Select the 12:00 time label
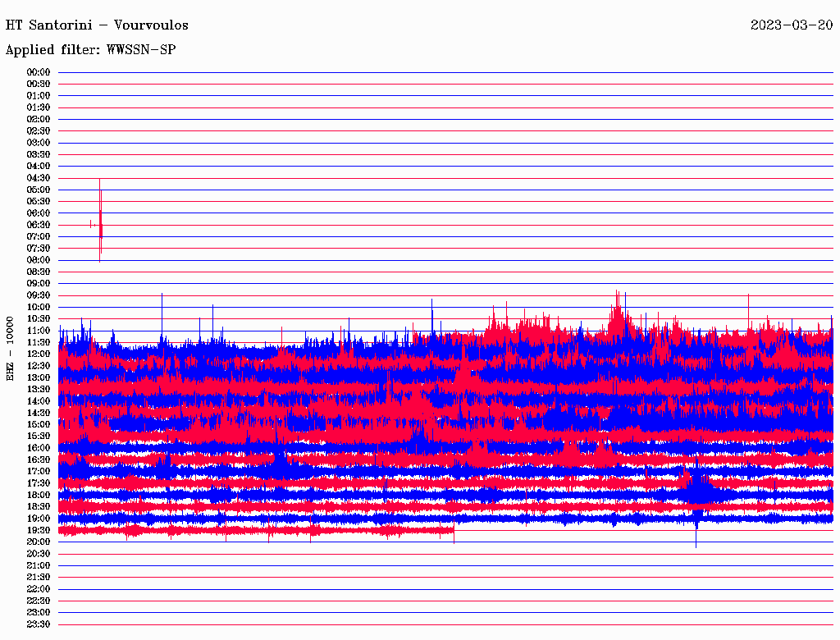 [x=39, y=354]
